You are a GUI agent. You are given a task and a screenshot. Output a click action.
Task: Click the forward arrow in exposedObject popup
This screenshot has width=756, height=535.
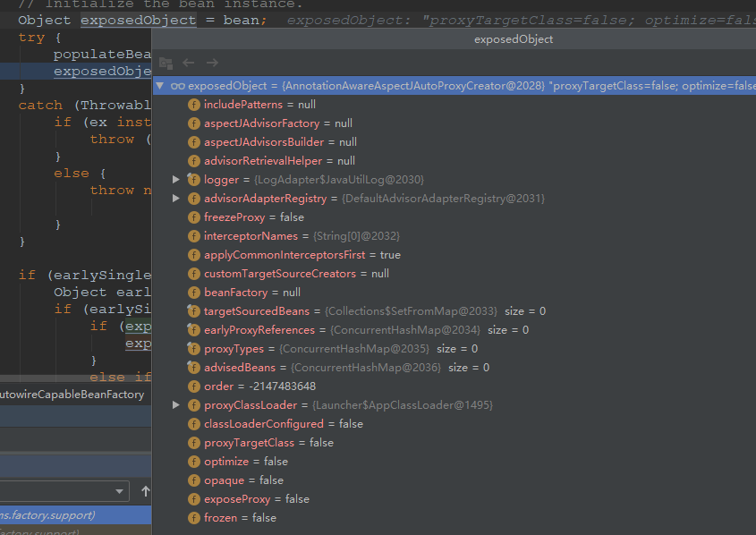(x=212, y=63)
